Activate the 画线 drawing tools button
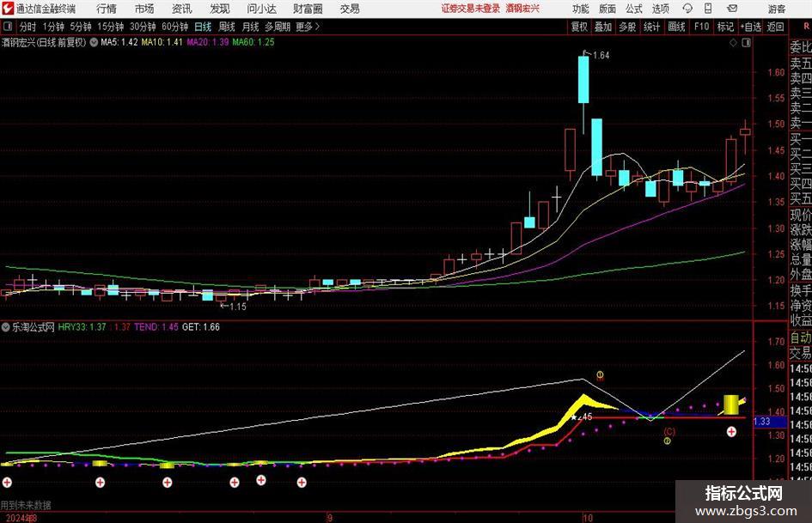The height and width of the screenshot is (523, 812). click(676, 27)
